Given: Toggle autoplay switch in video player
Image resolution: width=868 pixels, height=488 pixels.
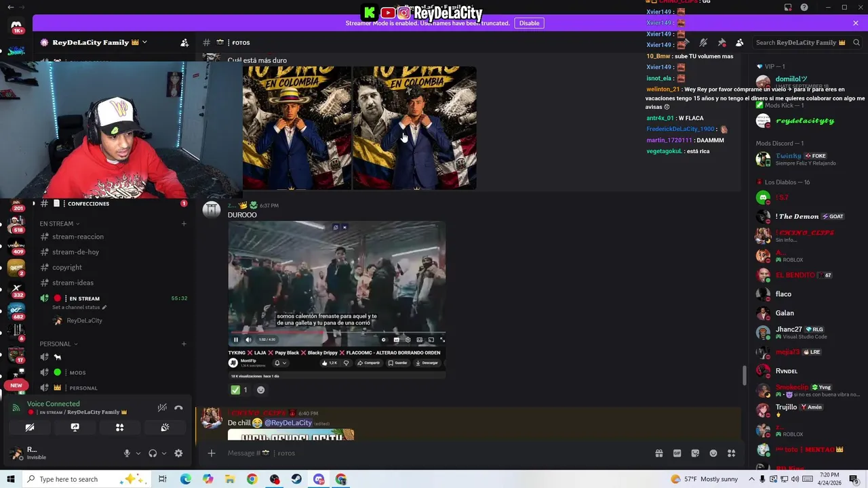Looking at the screenshot, I should tap(384, 340).
